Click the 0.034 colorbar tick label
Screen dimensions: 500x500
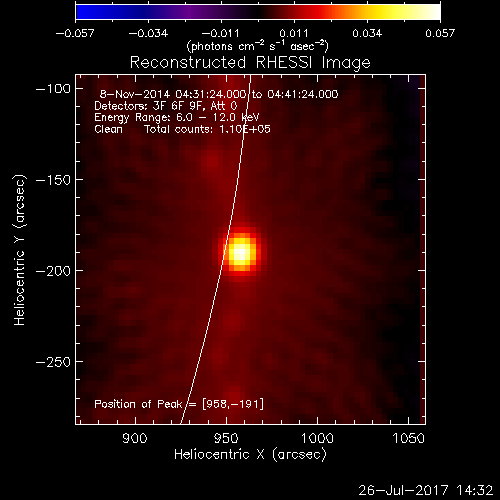367,33
